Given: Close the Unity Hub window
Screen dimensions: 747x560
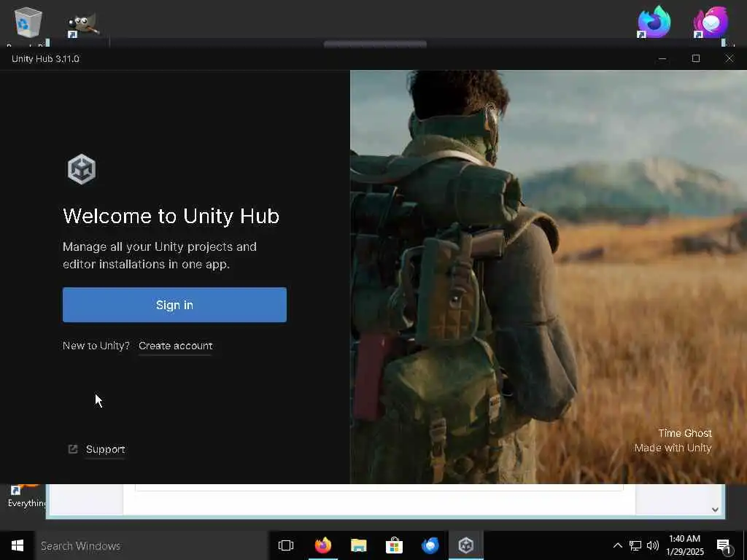Looking at the screenshot, I should click(x=729, y=58).
